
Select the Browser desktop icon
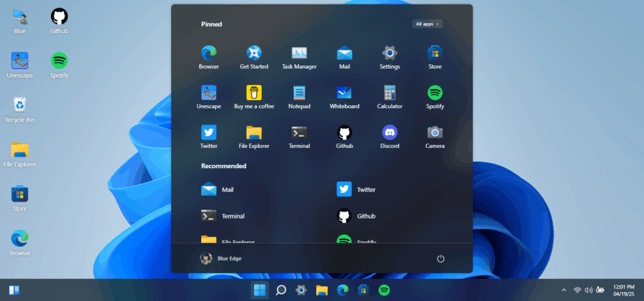click(x=19, y=243)
